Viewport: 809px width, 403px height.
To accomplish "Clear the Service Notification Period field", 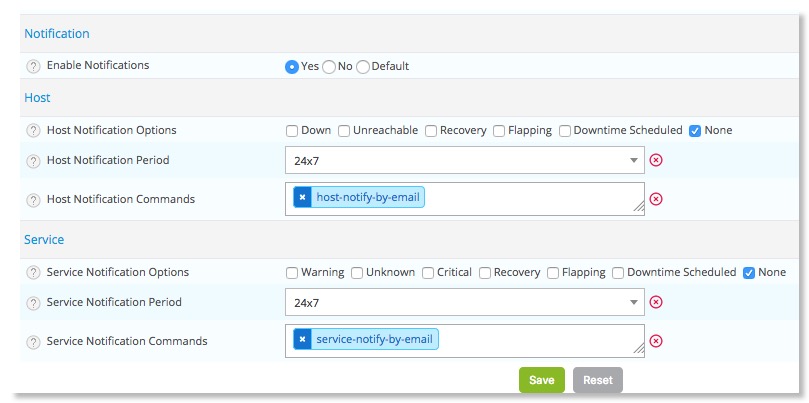I will pos(656,302).
